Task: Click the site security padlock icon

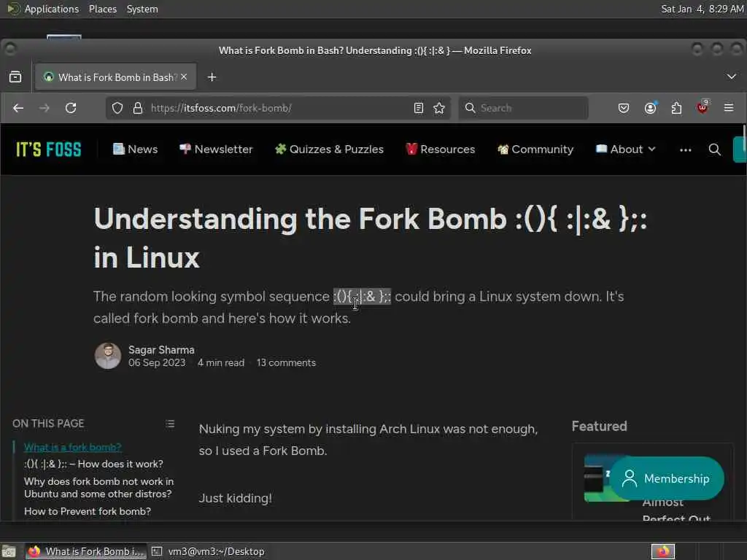Action: pyautogui.click(x=138, y=108)
